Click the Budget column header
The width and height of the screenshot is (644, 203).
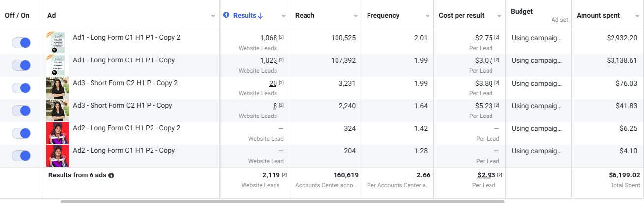tap(521, 11)
